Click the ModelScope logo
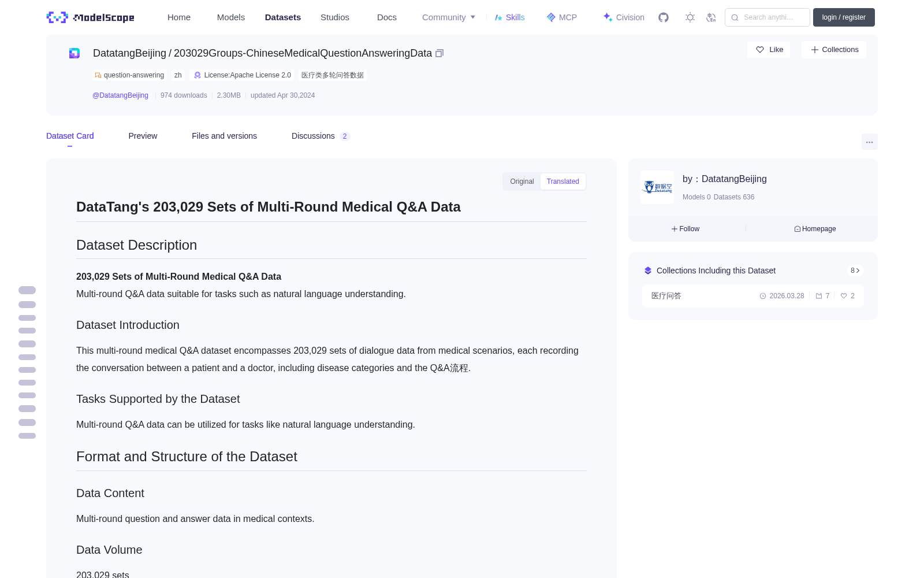 pyautogui.click(x=90, y=17)
